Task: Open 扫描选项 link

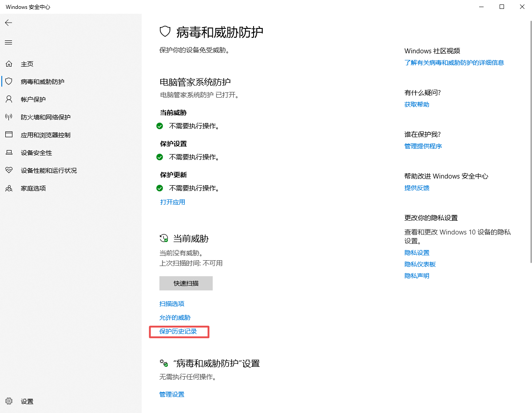Action: point(171,303)
